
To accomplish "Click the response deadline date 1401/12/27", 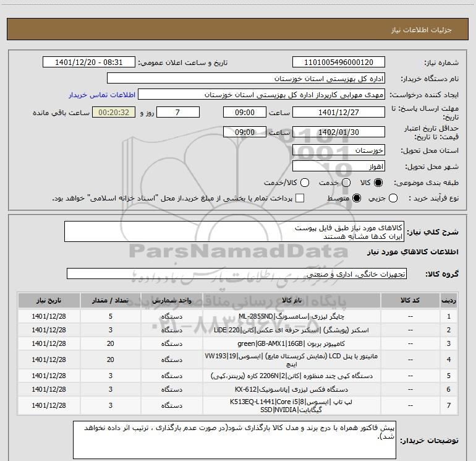I will click(339, 112).
